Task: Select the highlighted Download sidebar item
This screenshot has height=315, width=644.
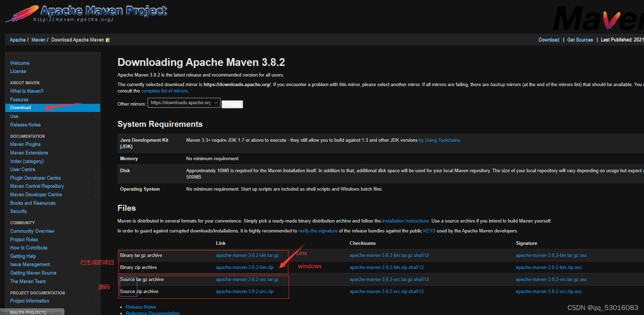Action: tap(53, 108)
